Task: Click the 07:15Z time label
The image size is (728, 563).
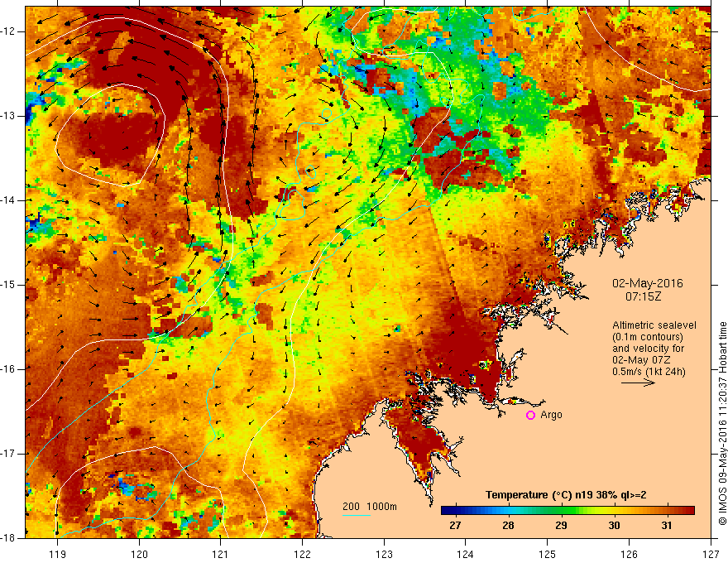Action: (x=643, y=296)
